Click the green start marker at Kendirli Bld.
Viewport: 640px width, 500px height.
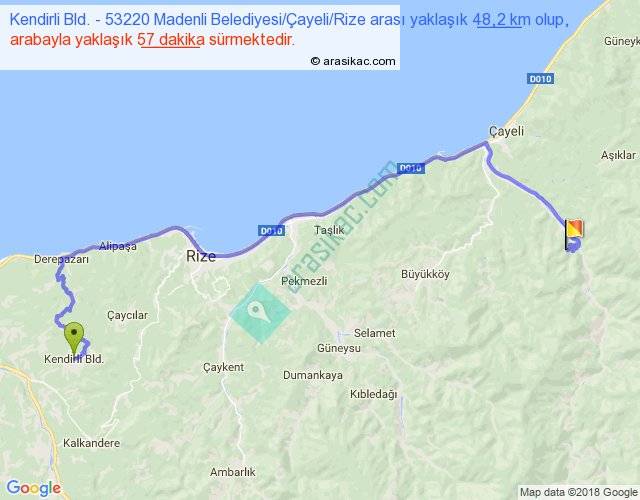[73, 336]
